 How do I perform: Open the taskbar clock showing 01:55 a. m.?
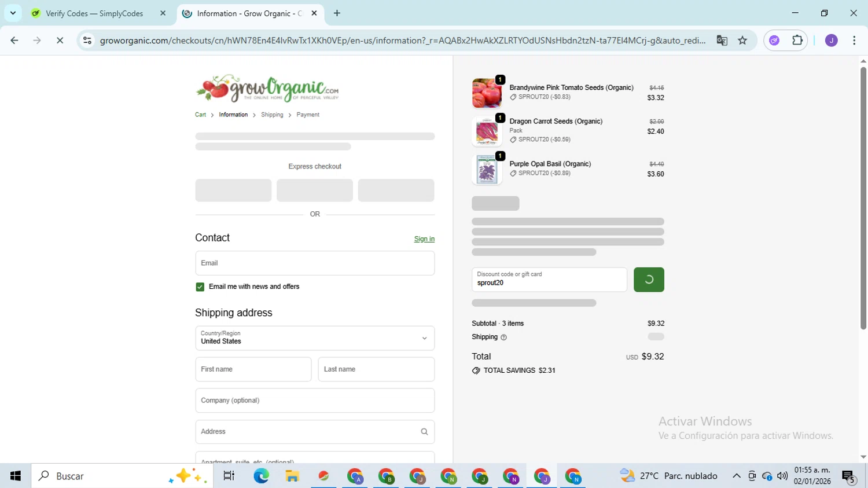pos(812,476)
